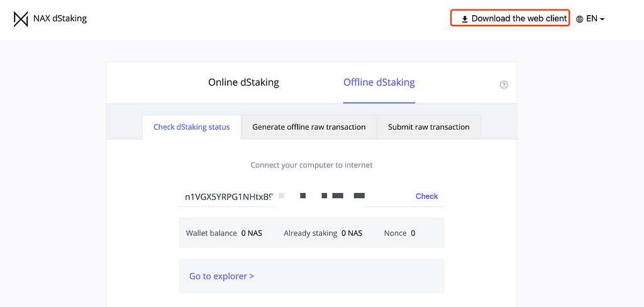
Task: Open the Check dStaking status tab
Action: 192,127
